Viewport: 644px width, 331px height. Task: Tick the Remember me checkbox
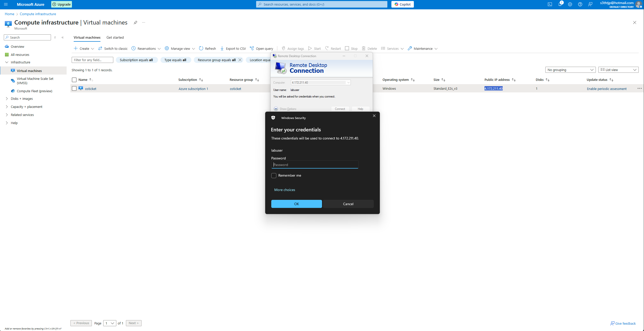pos(274,175)
